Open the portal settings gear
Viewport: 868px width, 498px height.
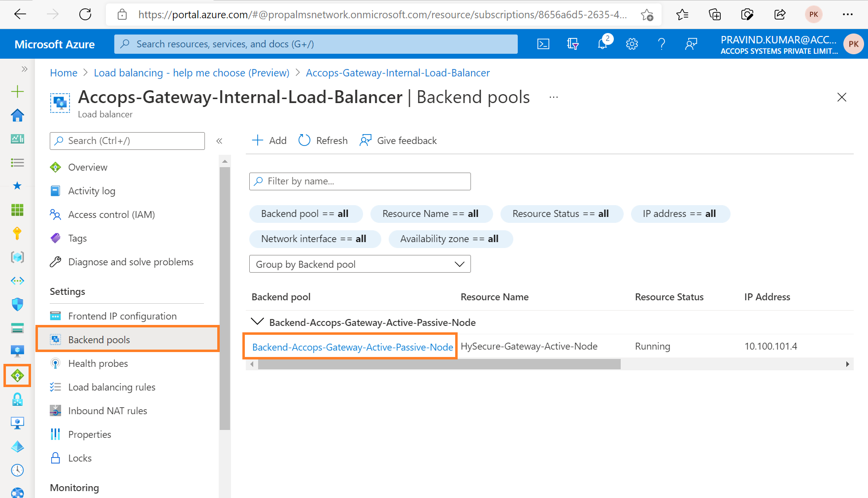coord(632,44)
